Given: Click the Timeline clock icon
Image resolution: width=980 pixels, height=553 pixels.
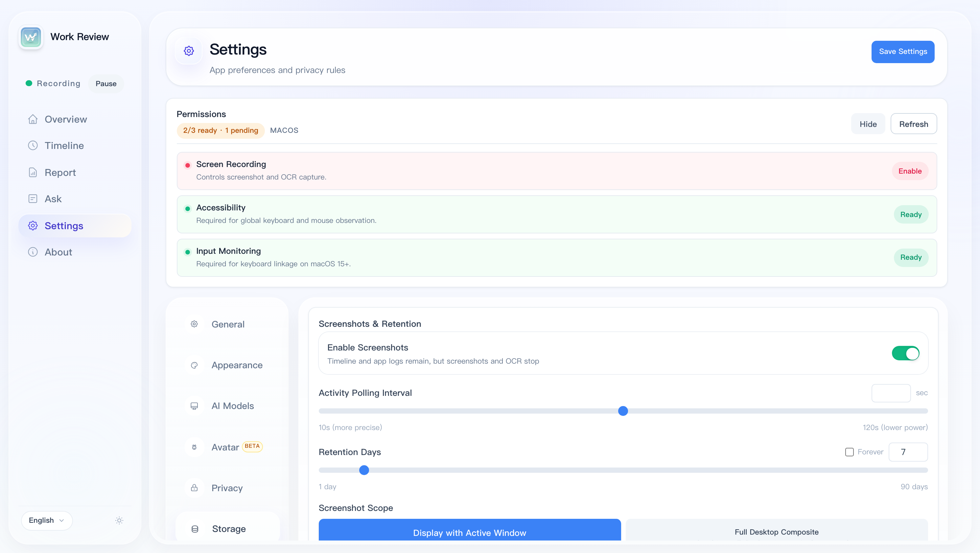Looking at the screenshot, I should click(x=33, y=145).
